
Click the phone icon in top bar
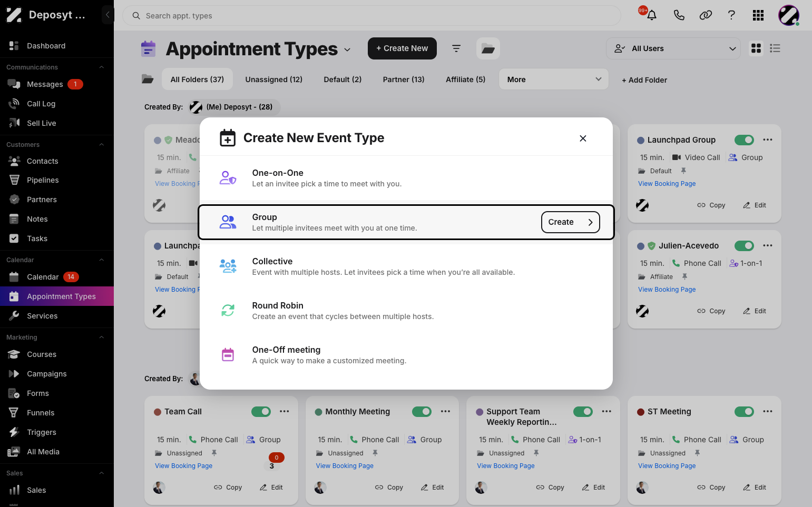tap(679, 15)
